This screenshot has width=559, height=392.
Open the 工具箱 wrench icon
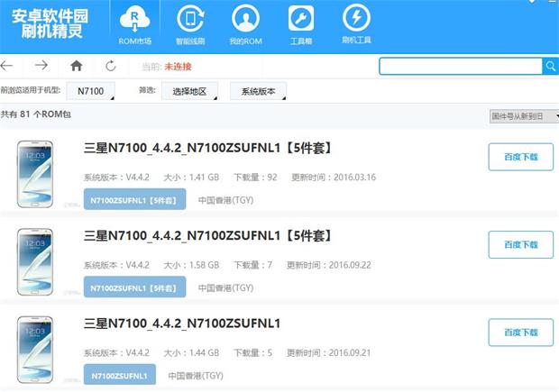[x=301, y=25]
